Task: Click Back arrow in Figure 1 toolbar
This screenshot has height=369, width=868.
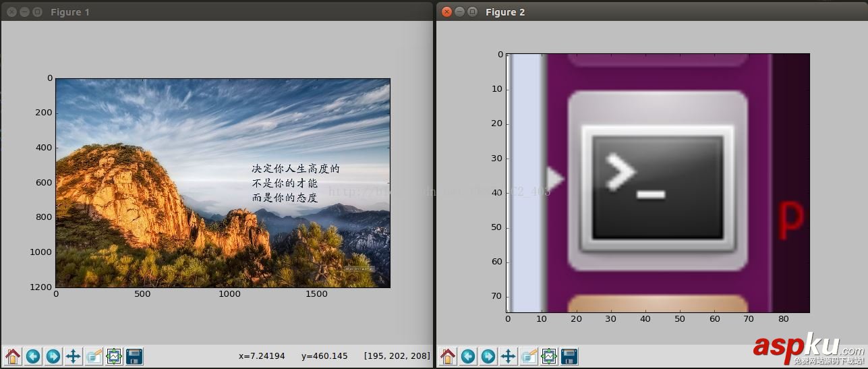Action: [x=33, y=356]
